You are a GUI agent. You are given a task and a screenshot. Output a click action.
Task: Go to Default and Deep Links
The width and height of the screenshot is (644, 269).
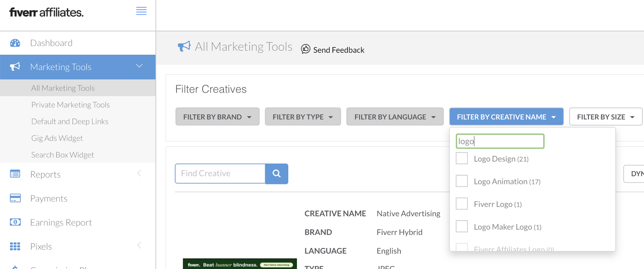click(x=70, y=121)
